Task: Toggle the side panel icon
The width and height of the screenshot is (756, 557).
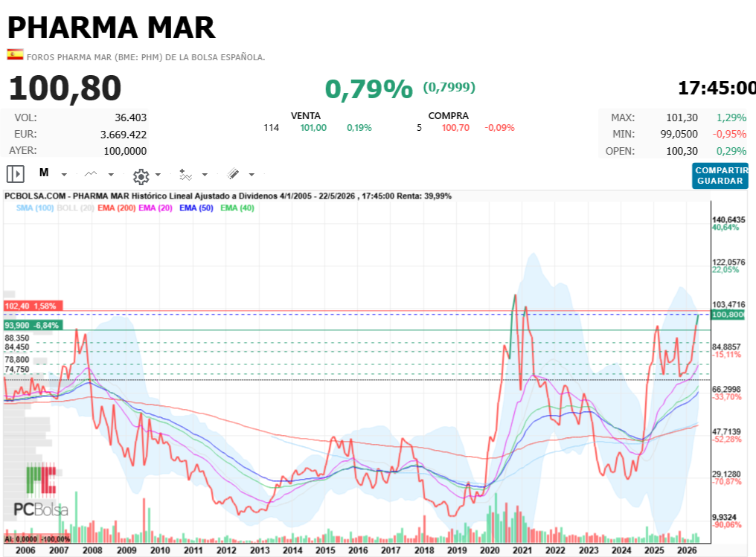Action: [x=16, y=174]
